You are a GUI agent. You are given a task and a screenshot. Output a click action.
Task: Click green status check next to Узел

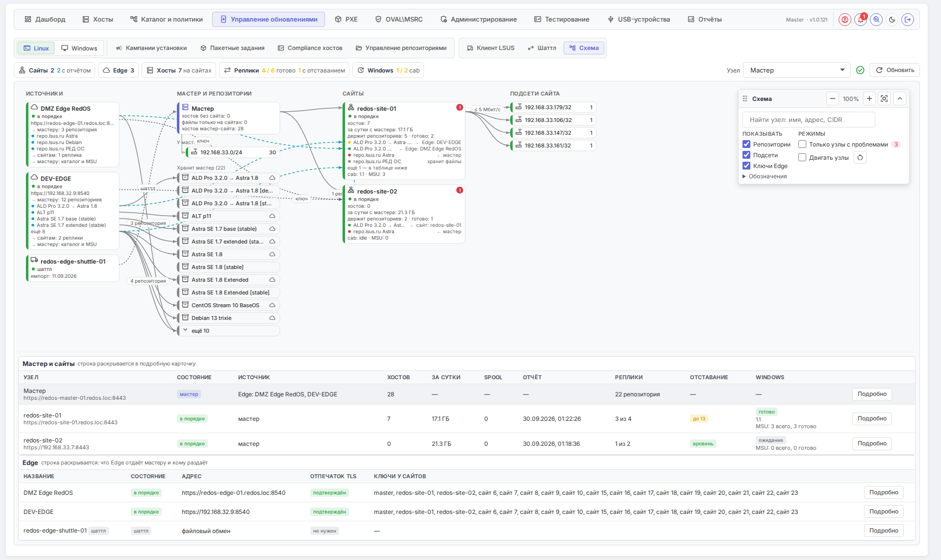[x=860, y=70]
